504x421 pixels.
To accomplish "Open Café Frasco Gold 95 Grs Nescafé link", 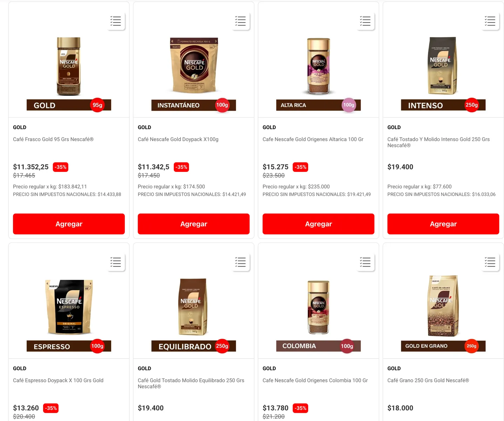I will click(53, 139).
